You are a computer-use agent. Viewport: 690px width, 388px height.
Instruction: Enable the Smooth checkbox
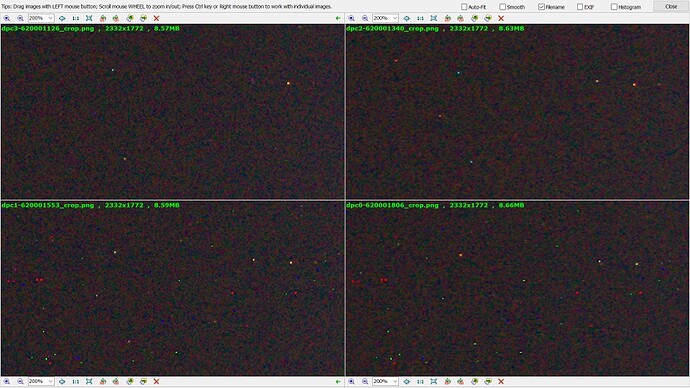(502, 7)
